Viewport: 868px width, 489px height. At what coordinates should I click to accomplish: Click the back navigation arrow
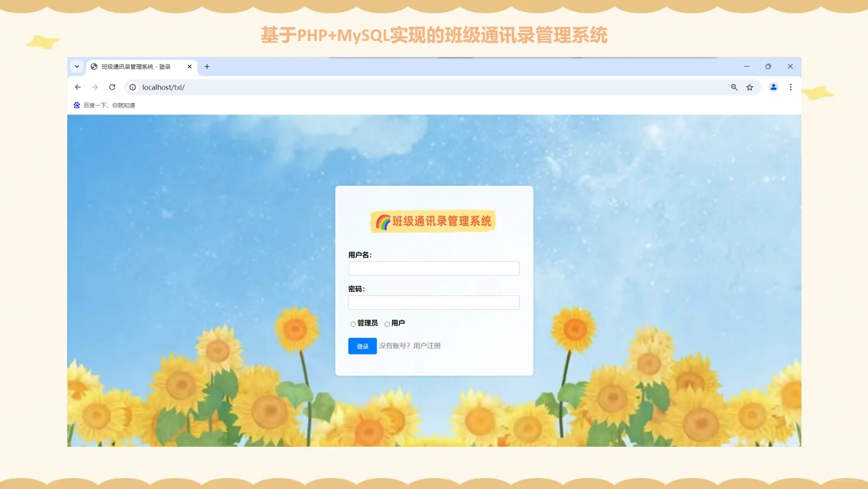click(78, 87)
